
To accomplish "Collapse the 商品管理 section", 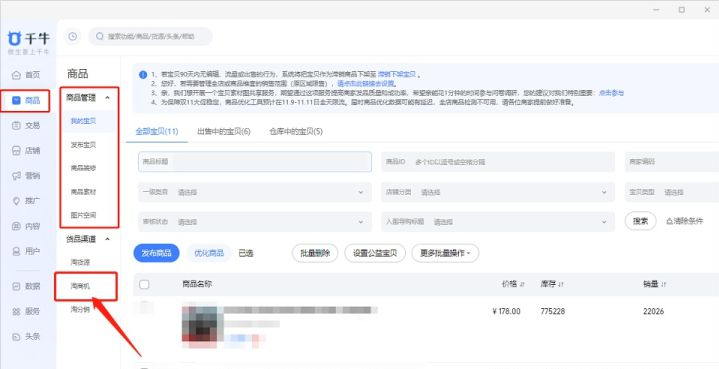I will pyautogui.click(x=107, y=98).
